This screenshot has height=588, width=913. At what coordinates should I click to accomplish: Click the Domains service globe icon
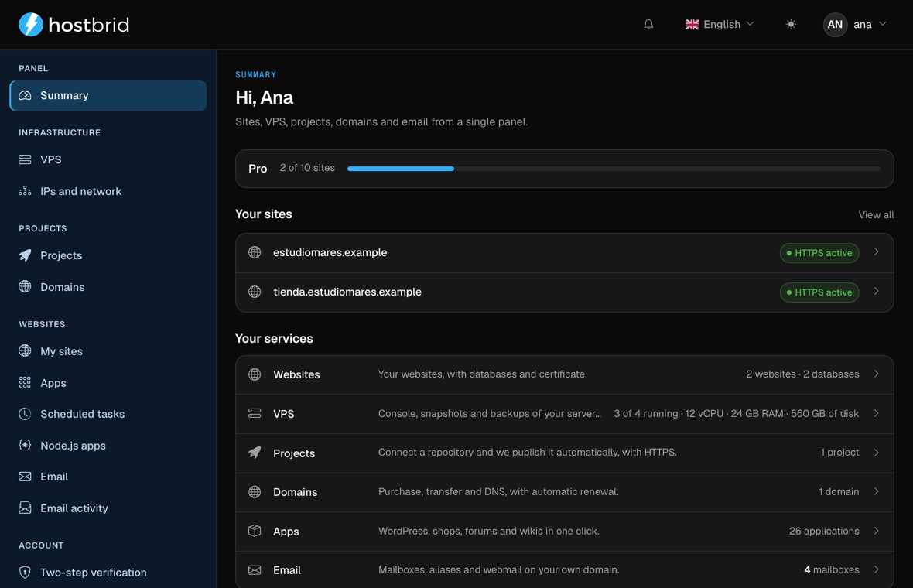click(x=255, y=492)
